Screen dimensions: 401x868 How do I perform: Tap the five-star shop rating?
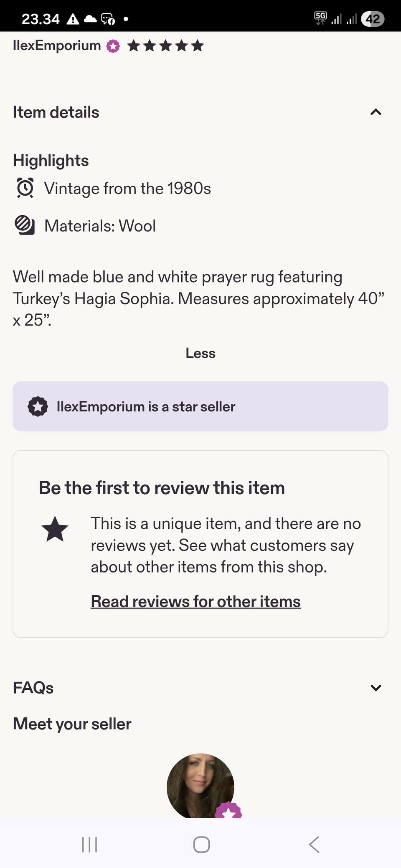tap(165, 46)
